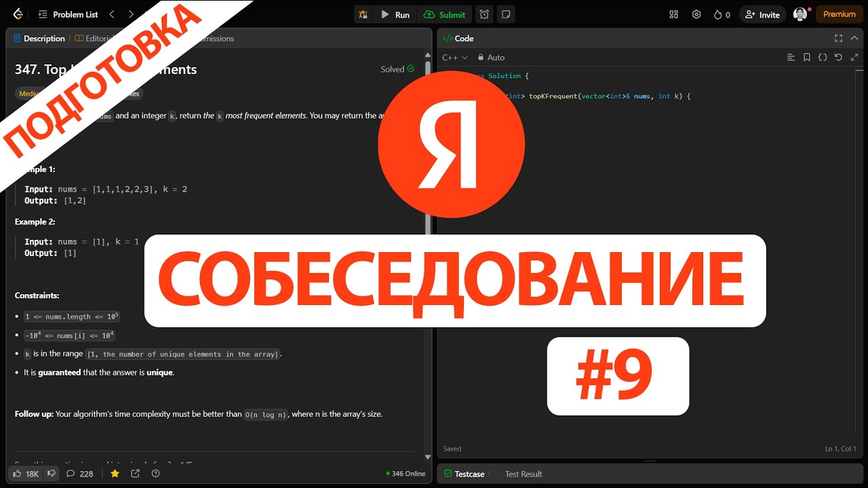Click the format code lines icon
868x488 pixels.
click(x=791, y=58)
